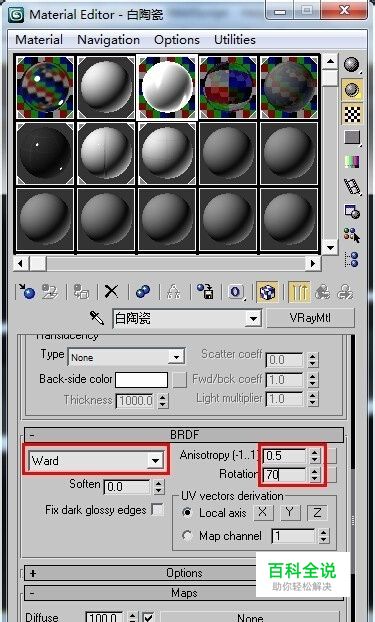The height and width of the screenshot is (622, 375).
Task: Click sample slots scroll down arrow
Action: click(x=330, y=248)
